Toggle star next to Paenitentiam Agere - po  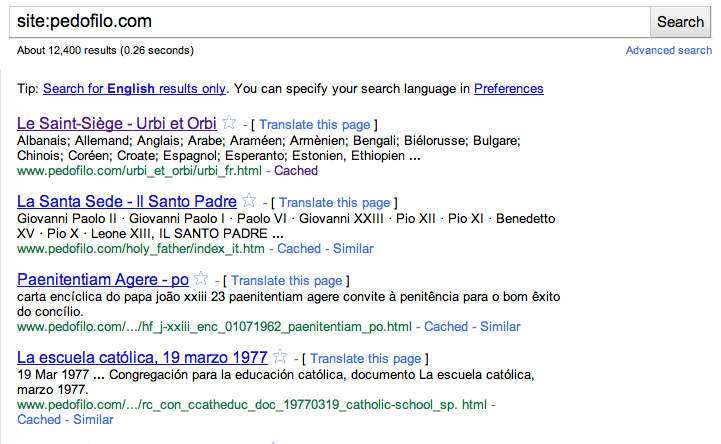201,279
